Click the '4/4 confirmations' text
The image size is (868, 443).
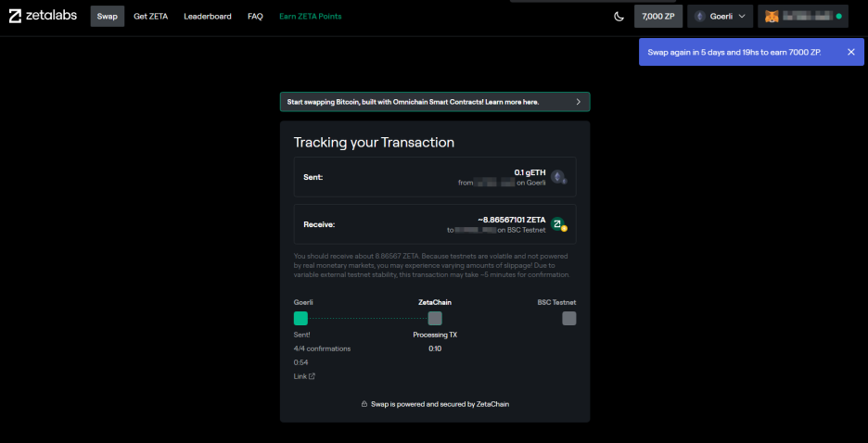322,348
